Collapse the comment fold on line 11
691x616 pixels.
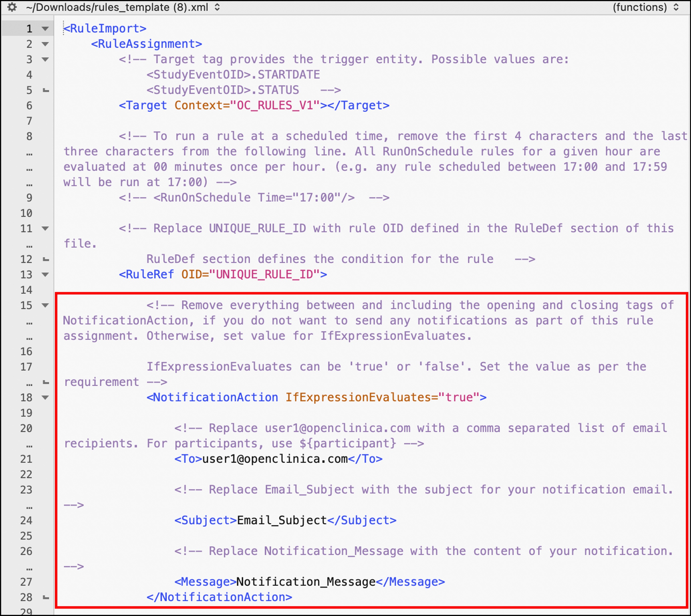point(45,228)
